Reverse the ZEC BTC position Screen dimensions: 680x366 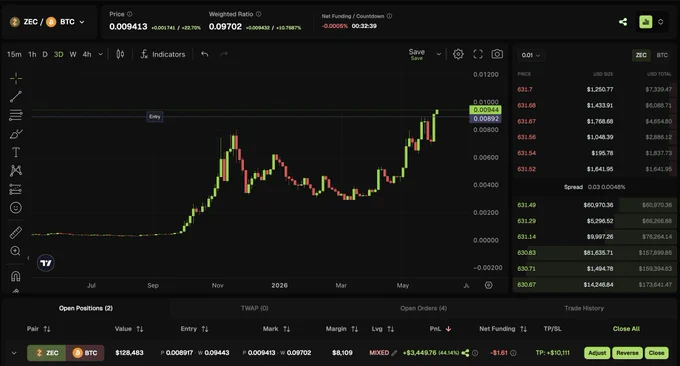click(627, 353)
